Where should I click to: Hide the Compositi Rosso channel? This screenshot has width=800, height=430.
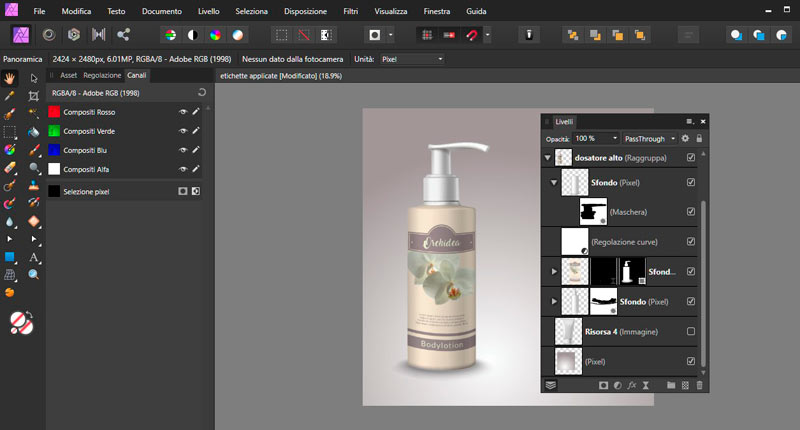click(183, 112)
